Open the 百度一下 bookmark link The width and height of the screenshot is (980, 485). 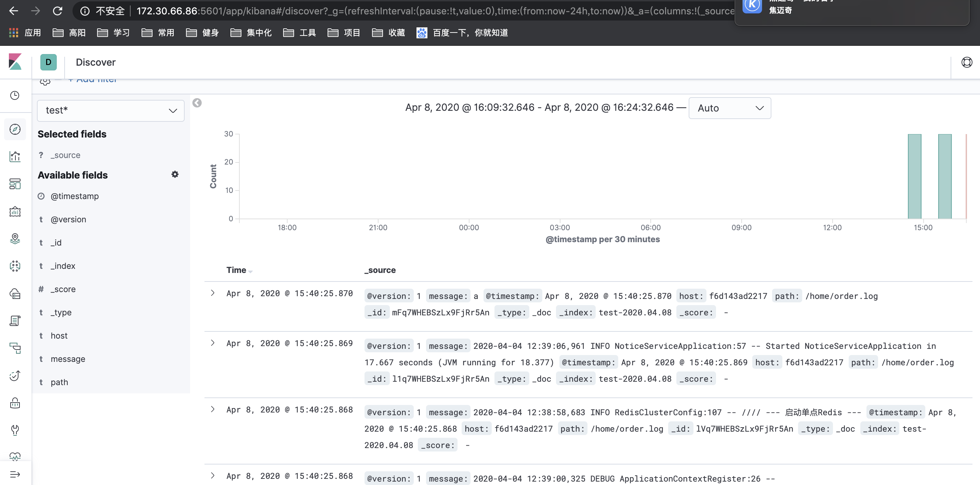coord(462,33)
